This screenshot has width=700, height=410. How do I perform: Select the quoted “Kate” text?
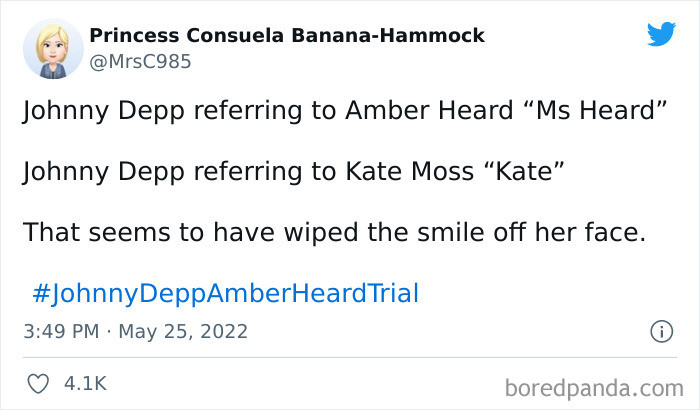click(524, 171)
